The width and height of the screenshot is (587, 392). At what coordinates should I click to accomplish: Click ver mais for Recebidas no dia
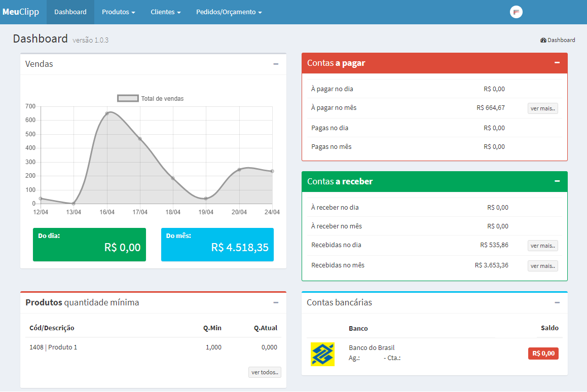(542, 246)
